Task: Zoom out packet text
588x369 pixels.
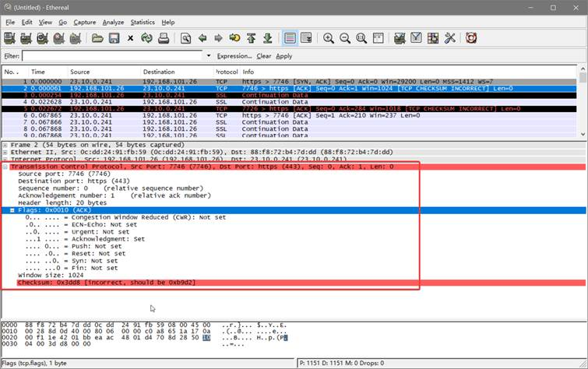Action: click(x=345, y=38)
